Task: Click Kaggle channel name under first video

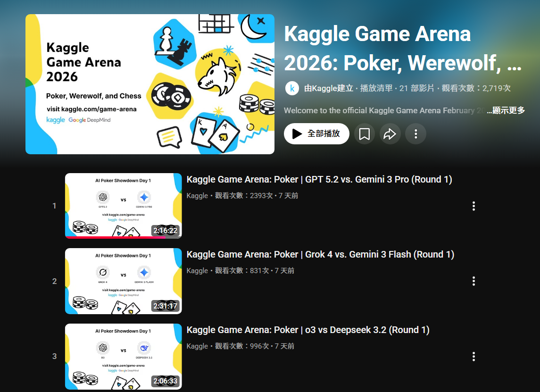Action: [x=197, y=196]
